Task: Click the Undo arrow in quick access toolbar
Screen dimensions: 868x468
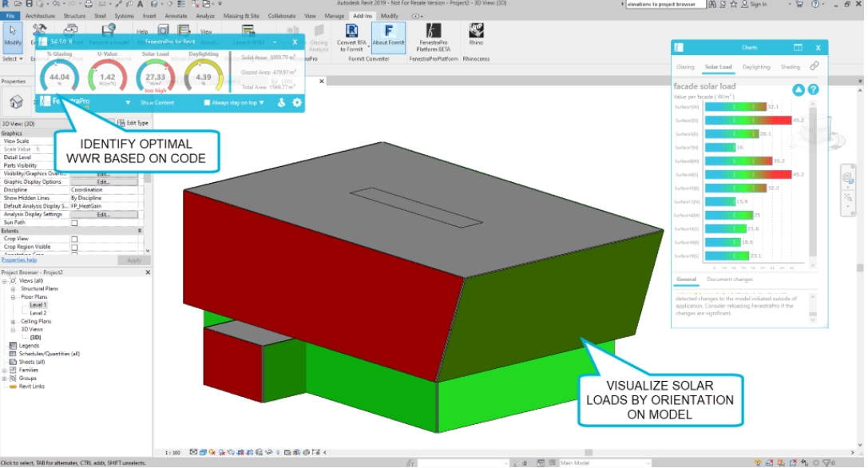Action: coord(56,4)
